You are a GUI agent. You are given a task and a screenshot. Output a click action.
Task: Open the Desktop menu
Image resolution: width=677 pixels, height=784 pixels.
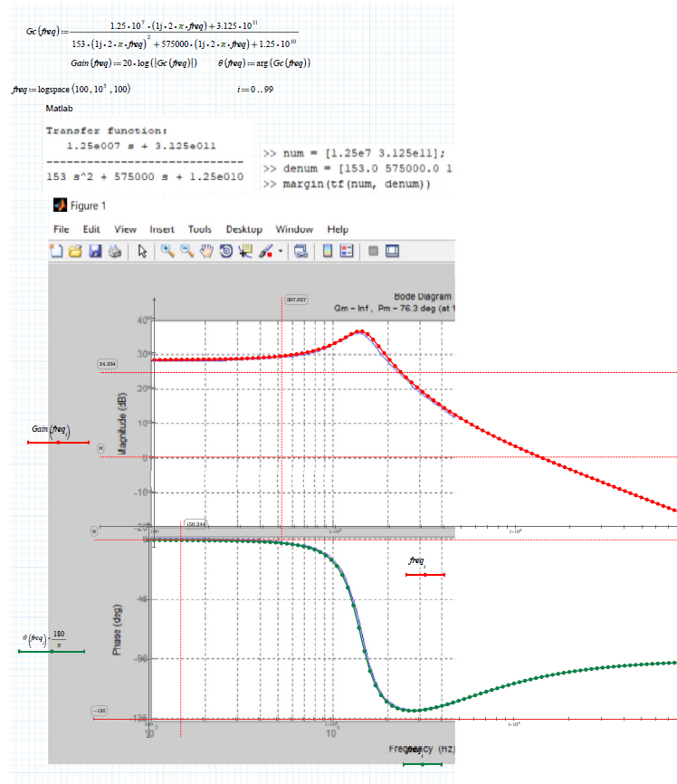[244, 230]
